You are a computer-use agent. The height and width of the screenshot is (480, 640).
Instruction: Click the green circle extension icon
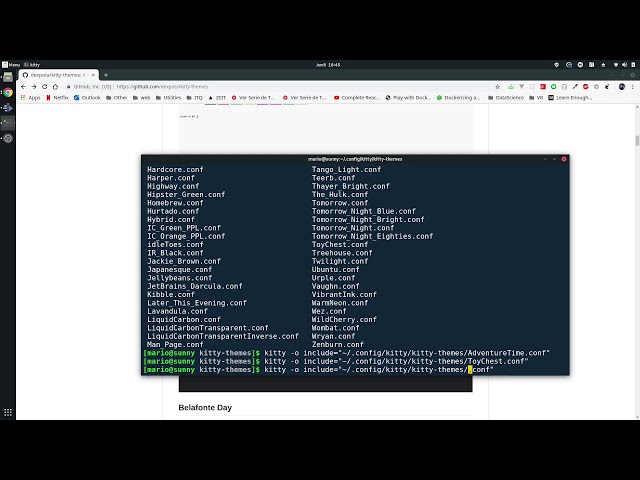coord(553,87)
